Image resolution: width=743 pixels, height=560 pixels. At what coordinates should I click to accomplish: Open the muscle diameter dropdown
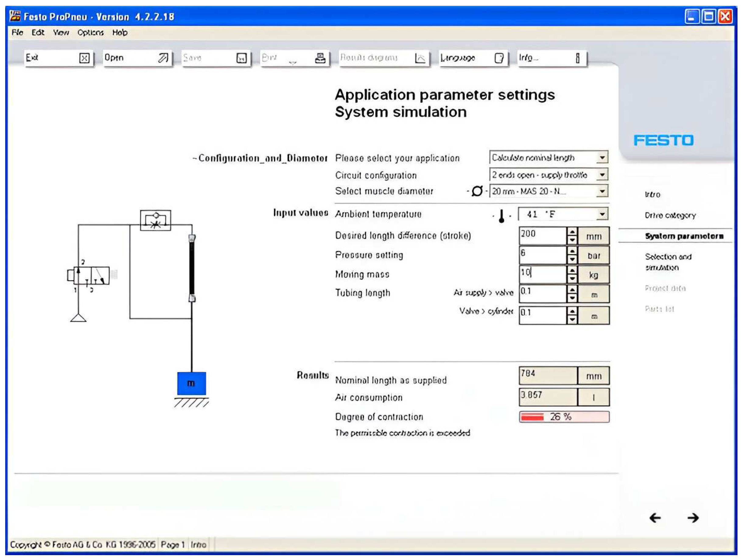click(x=602, y=191)
